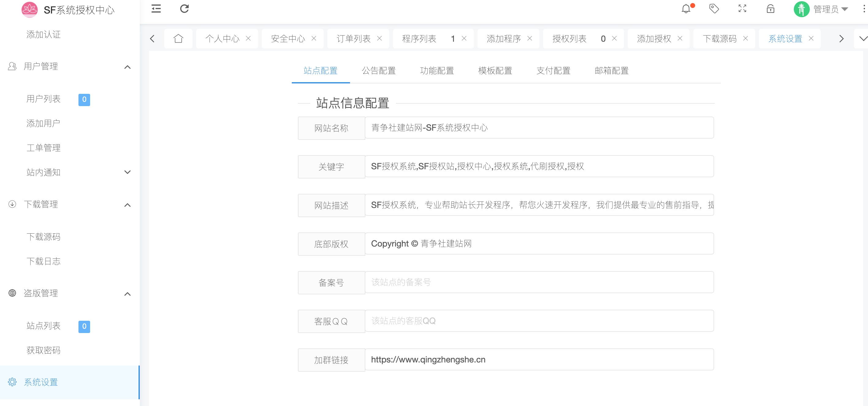Open 下载日志 in the sidebar
Viewport: 868px width, 406px height.
tap(44, 261)
